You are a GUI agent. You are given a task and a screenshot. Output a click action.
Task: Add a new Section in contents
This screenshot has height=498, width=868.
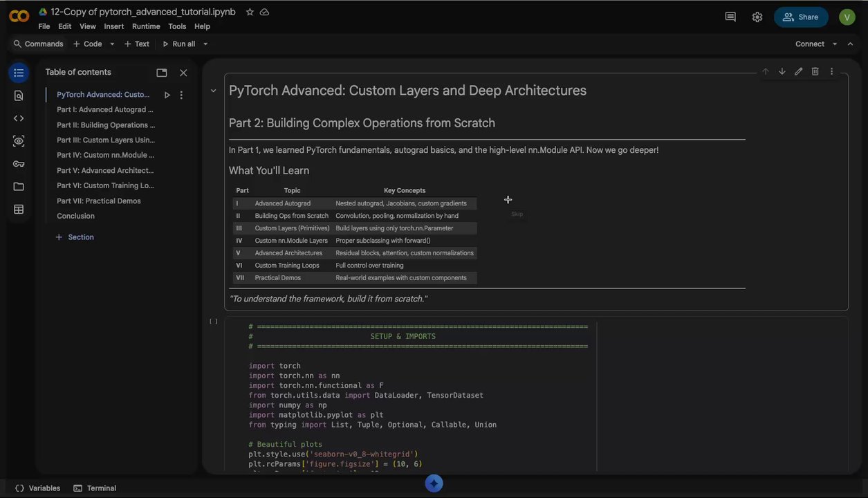[x=75, y=237]
